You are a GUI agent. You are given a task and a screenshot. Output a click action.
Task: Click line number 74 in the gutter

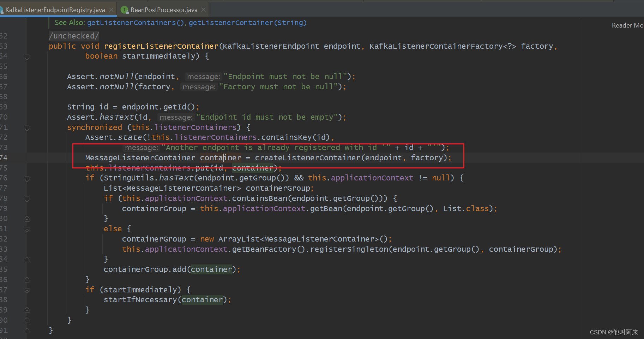[4, 158]
